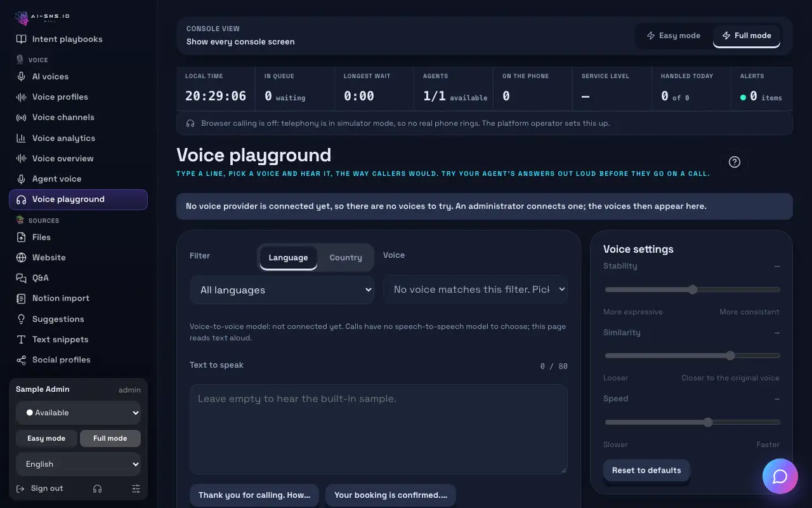Image resolution: width=812 pixels, height=508 pixels.
Task: Click the Suggestions lightbulb icon
Action: click(x=22, y=319)
